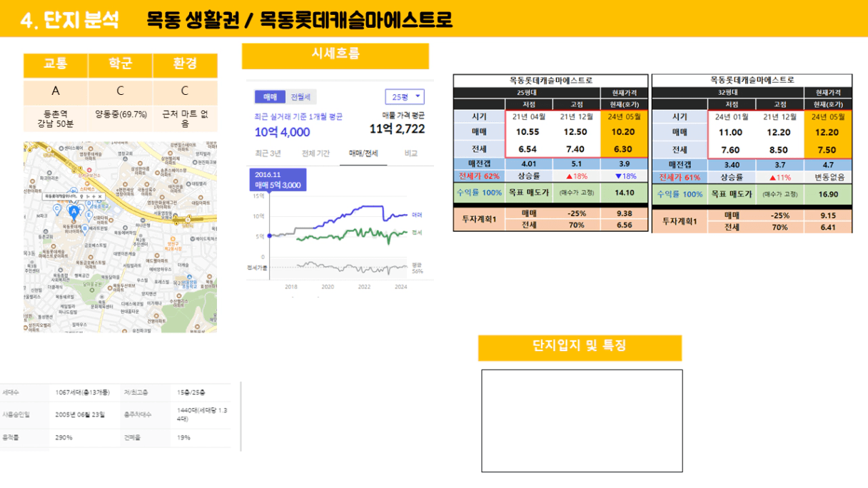Viewport: 868px width, 488px height.
Task: Click the empty box under 단지입지 및 특징
Action: [582, 420]
